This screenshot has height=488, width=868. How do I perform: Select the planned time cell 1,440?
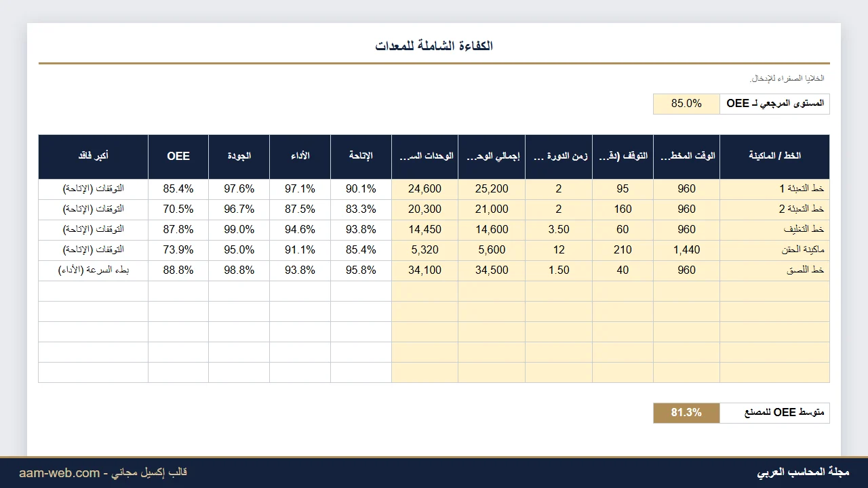pyautogui.click(x=686, y=250)
